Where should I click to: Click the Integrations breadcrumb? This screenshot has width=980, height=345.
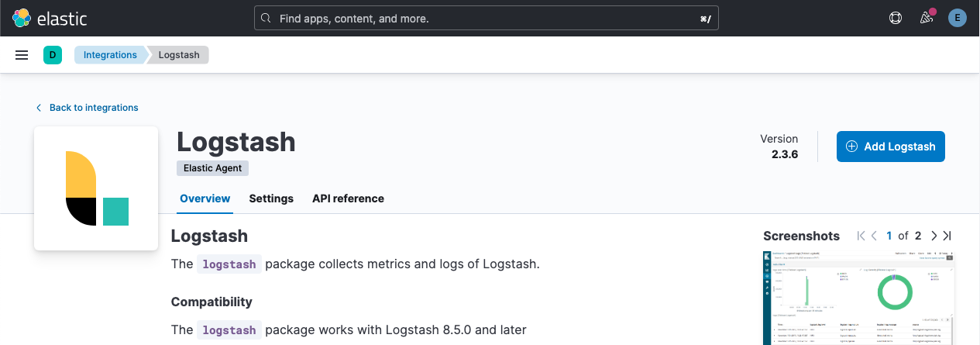(110, 55)
